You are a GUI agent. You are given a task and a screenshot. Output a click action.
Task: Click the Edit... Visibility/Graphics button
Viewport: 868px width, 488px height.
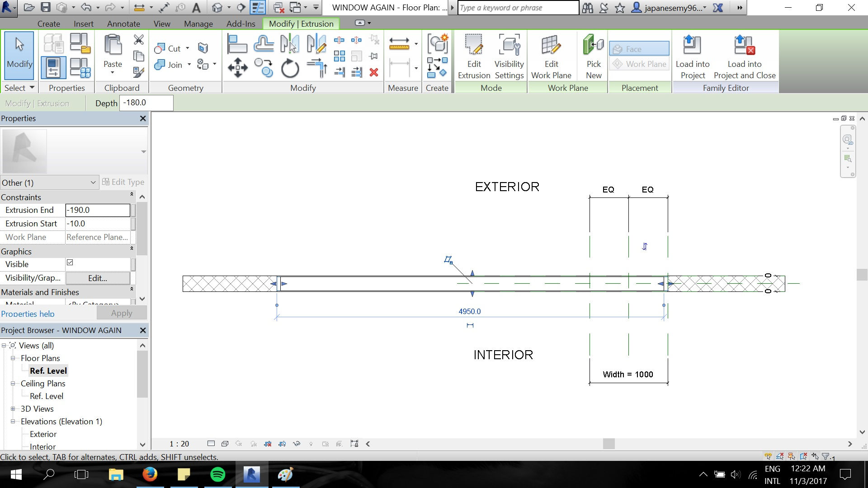click(98, 278)
